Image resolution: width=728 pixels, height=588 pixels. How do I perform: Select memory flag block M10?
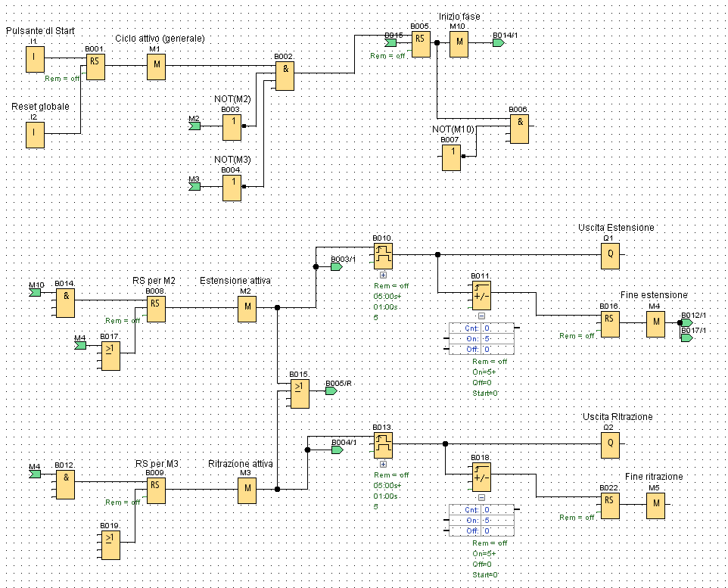459,44
